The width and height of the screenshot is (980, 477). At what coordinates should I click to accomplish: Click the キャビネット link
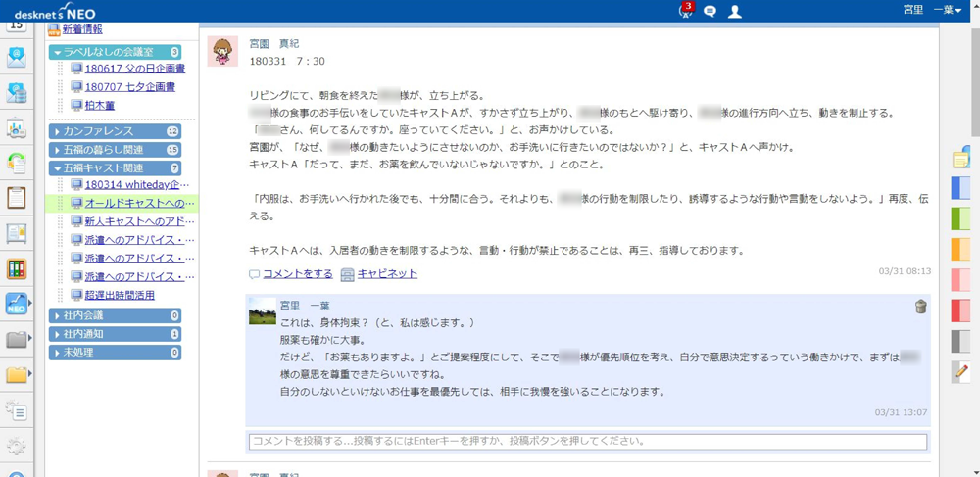coord(386,274)
